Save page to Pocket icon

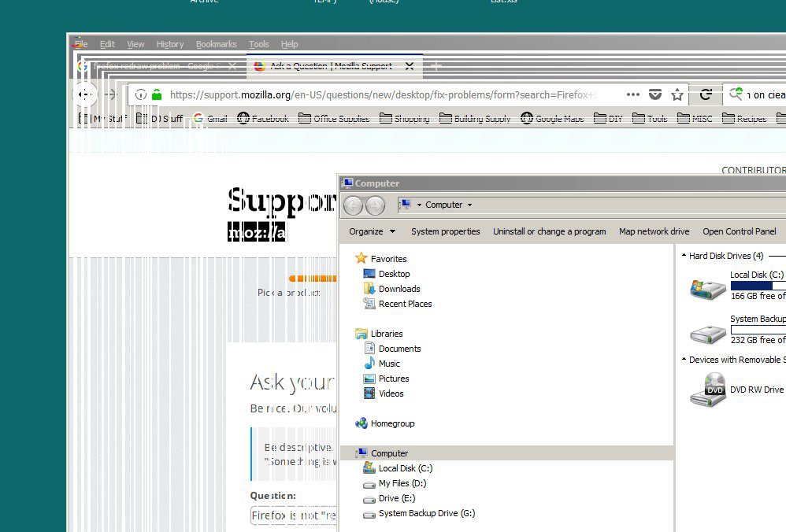point(655,94)
